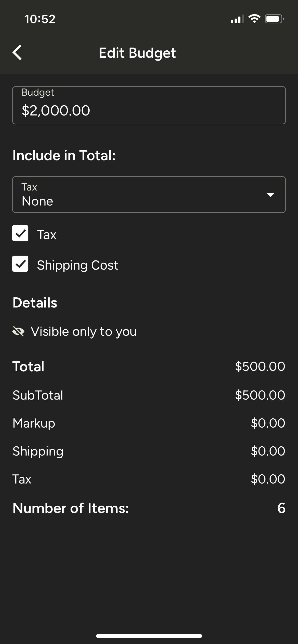Tap the Total $500.00 amount
This screenshot has width=298, height=644.
tap(260, 367)
